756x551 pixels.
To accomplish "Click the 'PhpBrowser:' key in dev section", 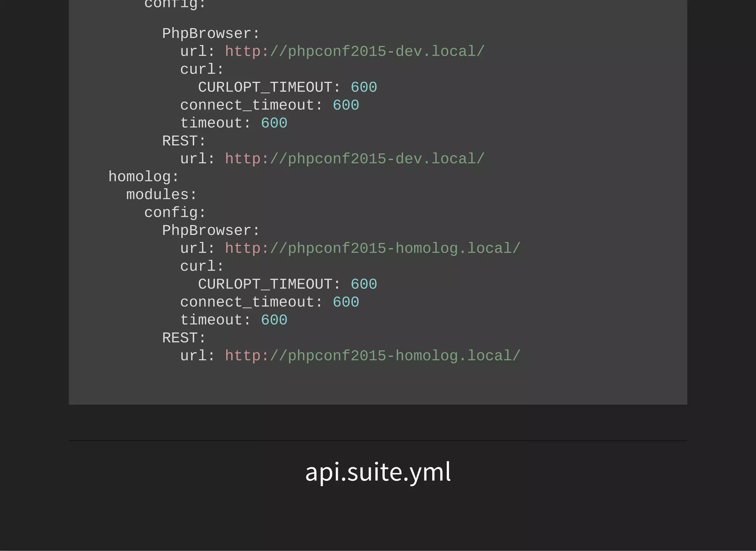I will (211, 34).
